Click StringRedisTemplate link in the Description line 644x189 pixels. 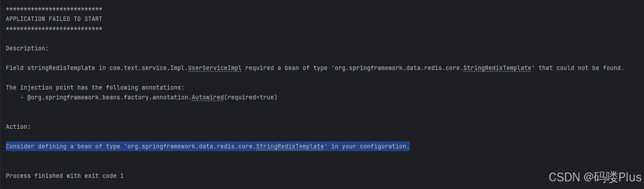[x=497, y=68]
